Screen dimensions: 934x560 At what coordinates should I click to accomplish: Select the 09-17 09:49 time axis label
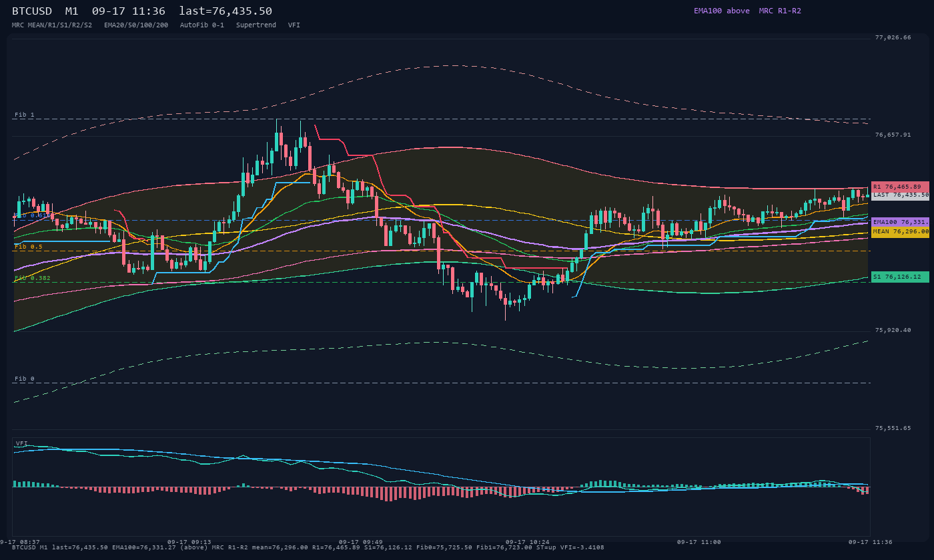361,542
